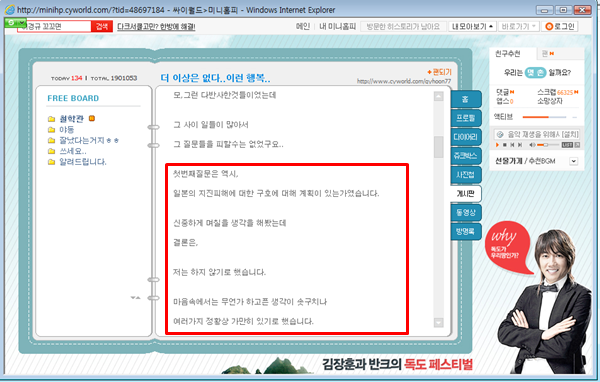Viewport: 600px width, 382px height.
Task: Click the 앱스 0 link
Action: (x=505, y=101)
